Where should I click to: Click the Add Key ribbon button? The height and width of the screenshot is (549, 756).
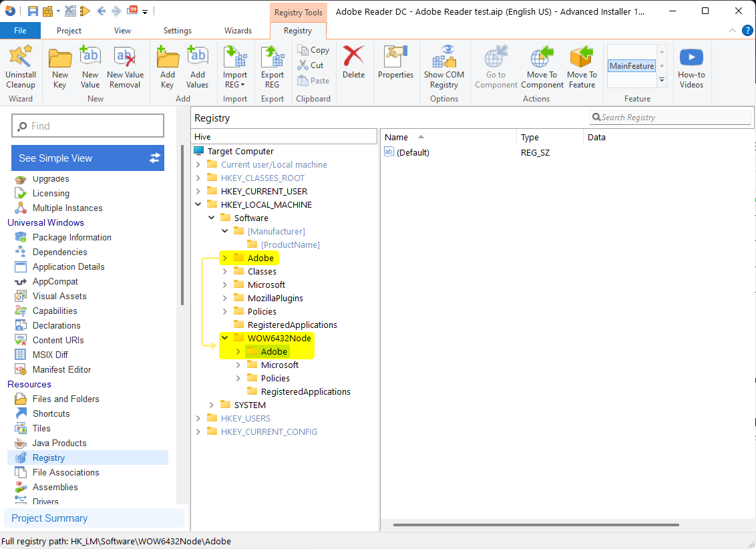click(168, 67)
